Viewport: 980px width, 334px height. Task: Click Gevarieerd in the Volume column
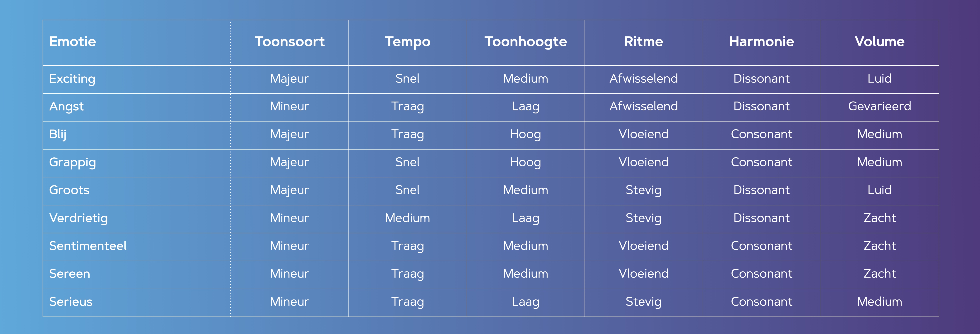point(880,106)
